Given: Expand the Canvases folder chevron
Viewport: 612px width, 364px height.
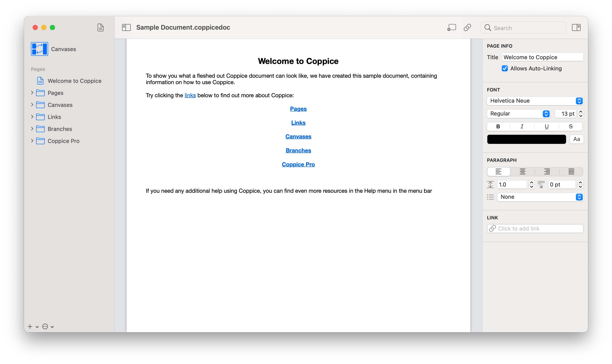Looking at the screenshot, I should coord(32,105).
